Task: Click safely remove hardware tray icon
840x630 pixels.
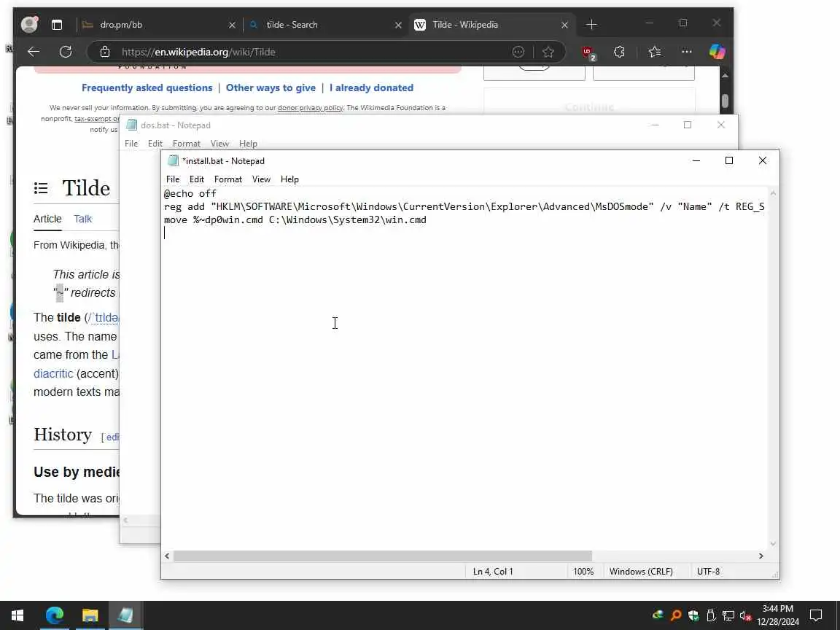Action: coord(711,615)
